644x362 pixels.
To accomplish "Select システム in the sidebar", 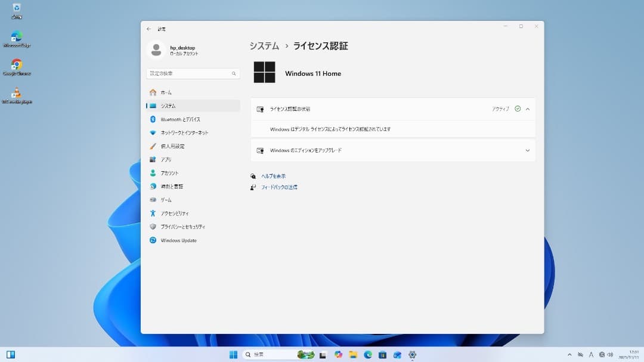I will (193, 106).
